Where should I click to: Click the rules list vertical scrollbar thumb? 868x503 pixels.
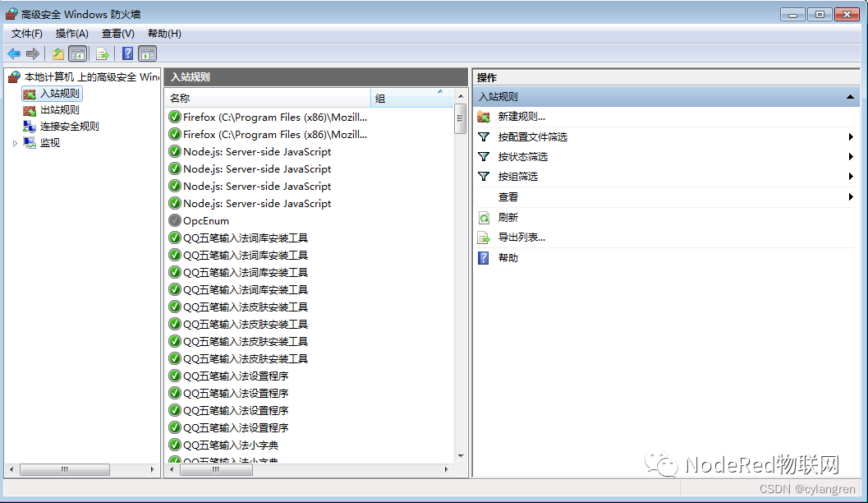tap(460, 118)
